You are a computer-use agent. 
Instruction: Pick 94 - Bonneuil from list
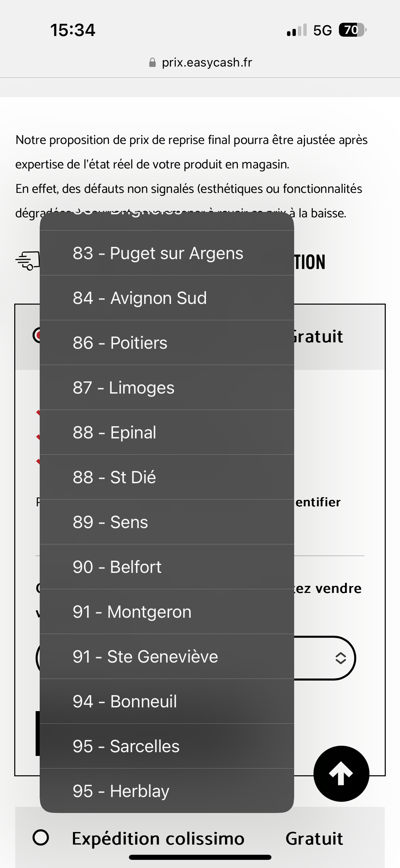tap(167, 701)
